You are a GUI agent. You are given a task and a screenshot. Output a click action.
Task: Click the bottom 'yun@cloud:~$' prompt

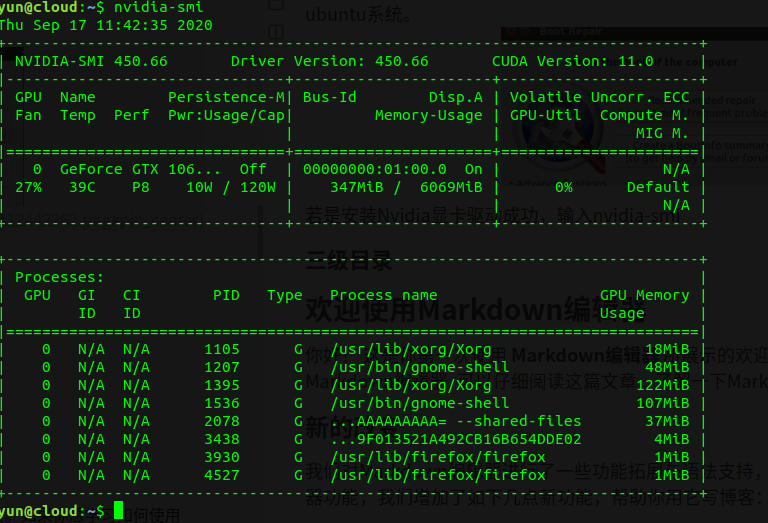[x=51, y=511]
